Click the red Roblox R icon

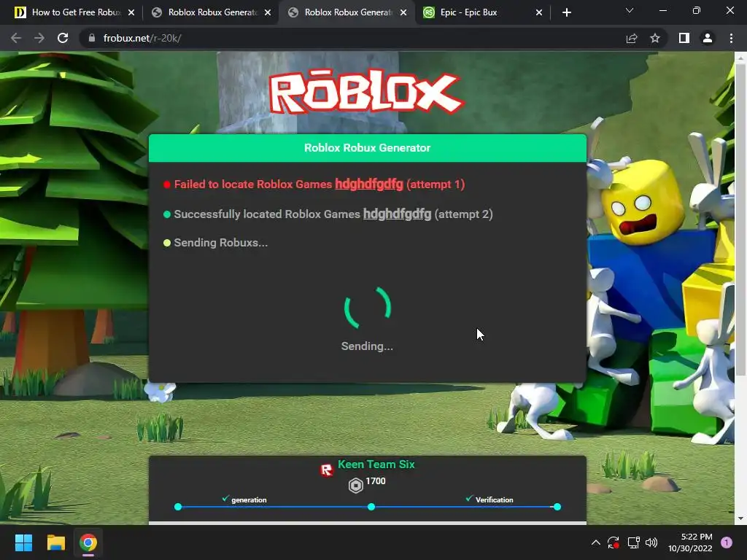(326, 470)
